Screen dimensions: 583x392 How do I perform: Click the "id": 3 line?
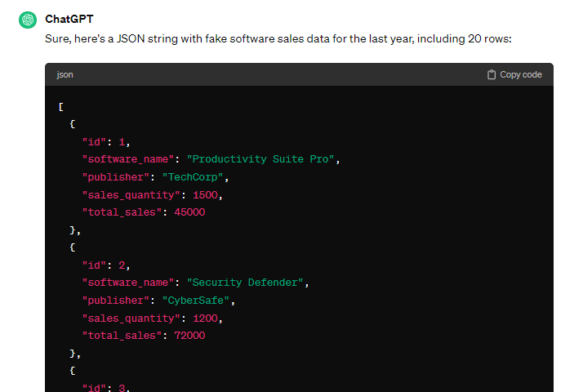coord(106,388)
